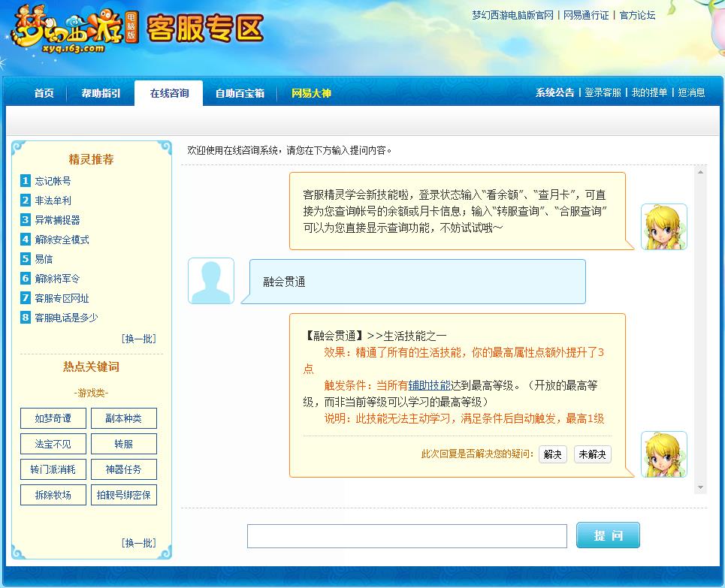
Task: Select 客服电话是多少 recommended question
Action: [67, 318]
